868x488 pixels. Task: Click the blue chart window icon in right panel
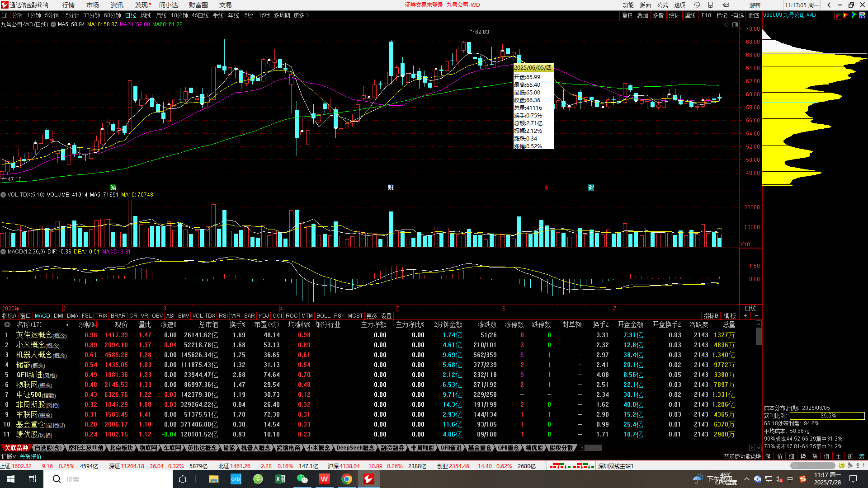point(863,15)
